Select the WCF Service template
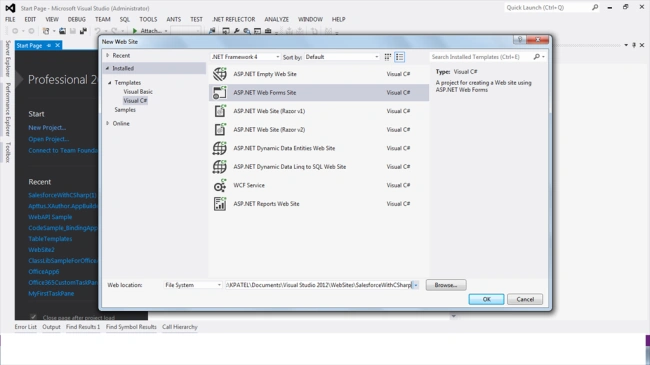Viewport: 650px width, 365px height. [319, 185]
